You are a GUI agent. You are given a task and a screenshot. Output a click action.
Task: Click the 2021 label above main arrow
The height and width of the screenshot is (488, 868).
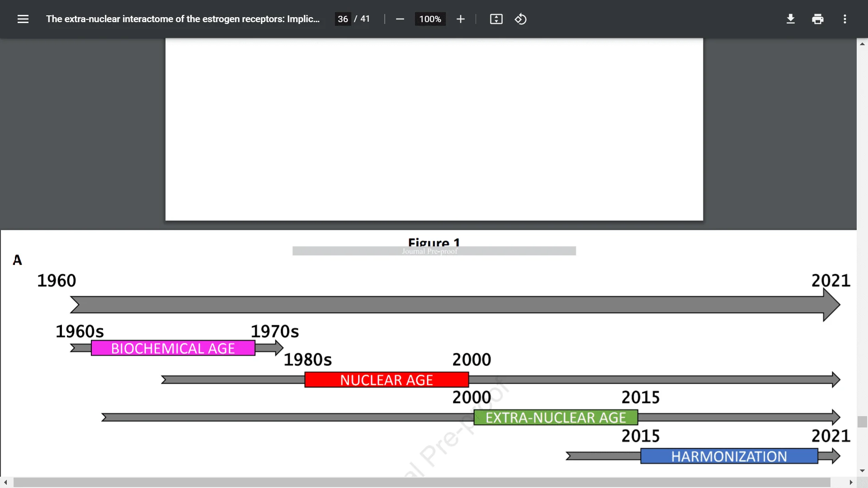(831, 281)
